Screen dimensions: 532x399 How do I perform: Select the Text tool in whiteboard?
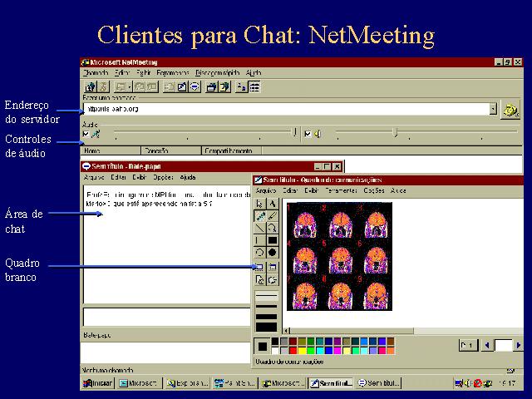272,204
